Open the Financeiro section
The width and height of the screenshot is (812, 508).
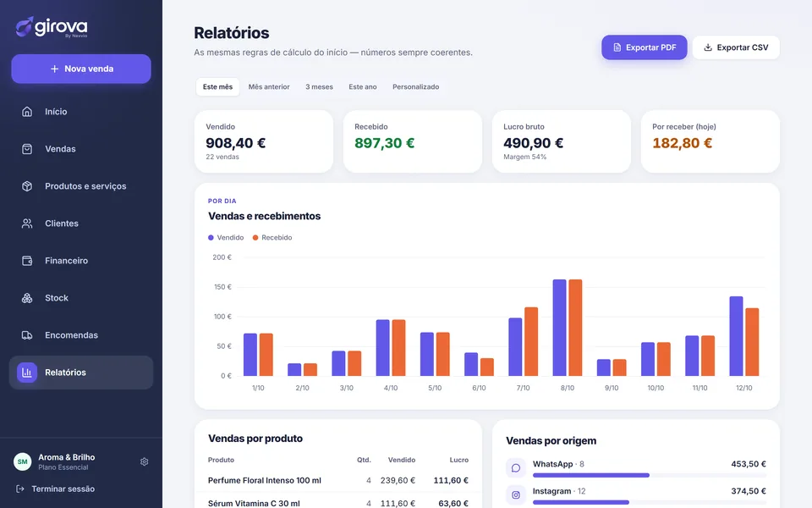[81, 261]
